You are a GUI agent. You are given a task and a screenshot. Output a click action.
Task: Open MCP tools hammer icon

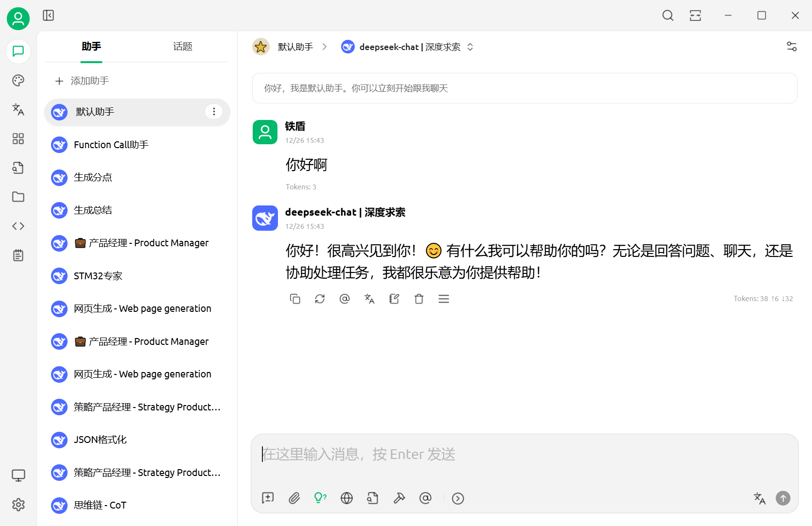399,498
